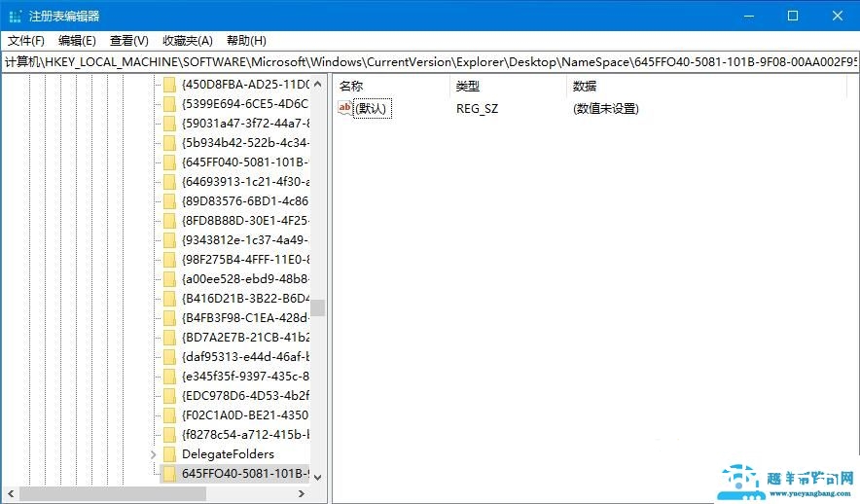Click folder icon of selected 645FFO40-5081-101B key
The height and width of the screenshot is (504, 860).
169,473
